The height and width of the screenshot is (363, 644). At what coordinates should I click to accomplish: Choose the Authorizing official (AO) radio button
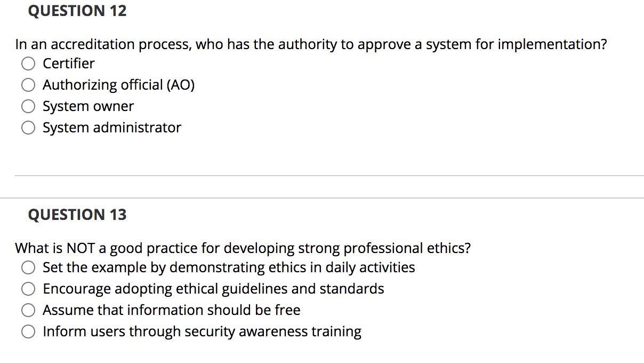pos(28,85)
